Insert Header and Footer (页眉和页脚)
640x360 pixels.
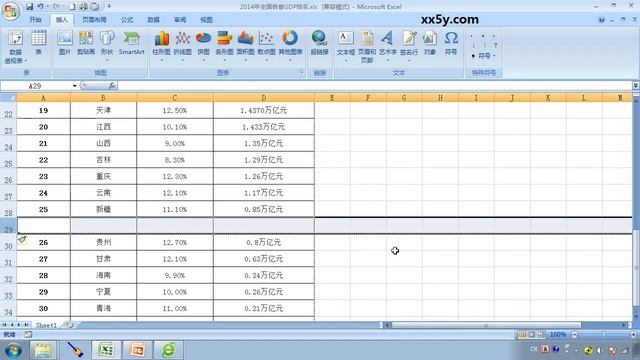(x=367, y=47)
